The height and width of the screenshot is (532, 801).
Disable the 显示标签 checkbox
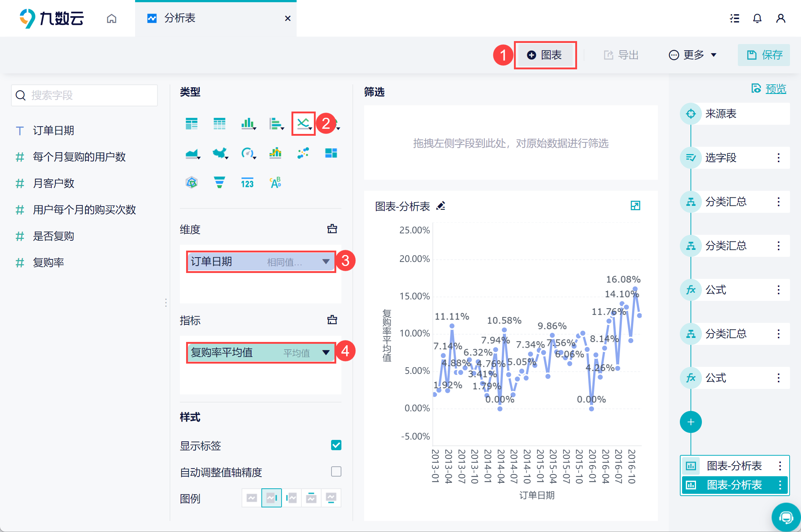336,445
